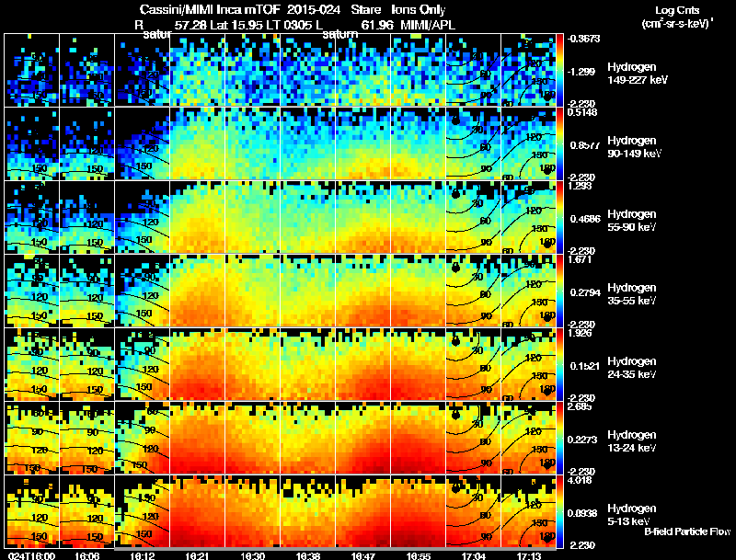This screenshot has width=736, height=560.
Task: Open the 024T16:00 image in the 149-227 keV row
Action: point(31,70)
